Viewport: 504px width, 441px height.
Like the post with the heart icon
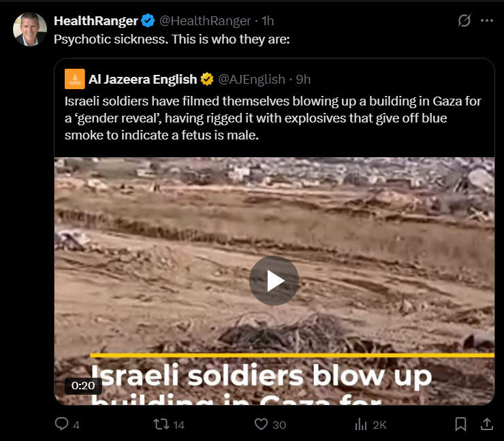tap(261, 424)
